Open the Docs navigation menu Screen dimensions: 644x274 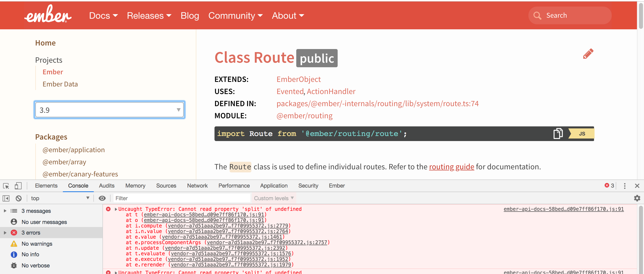tap(103, 16)
